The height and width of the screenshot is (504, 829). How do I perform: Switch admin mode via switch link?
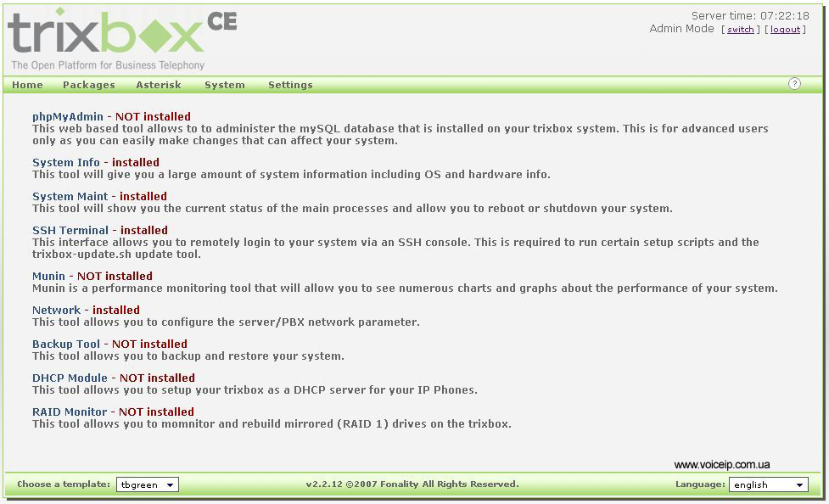(740, 29)
